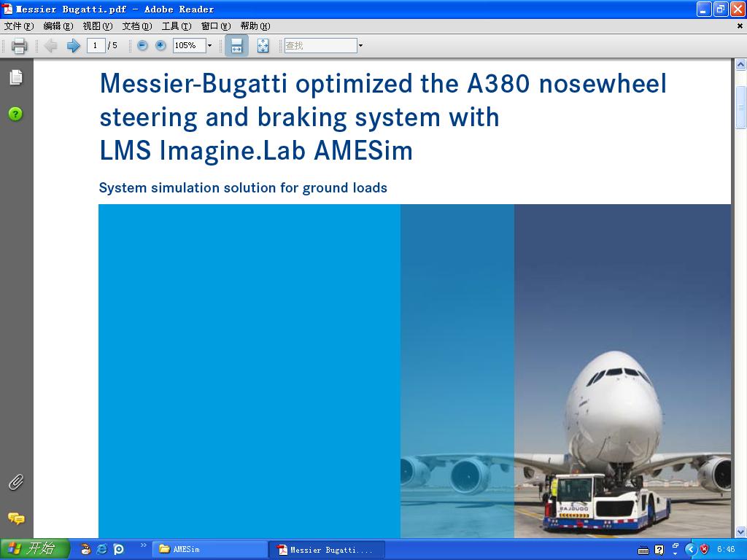Open the 编辑(E) menu

[x=58, y=26]
